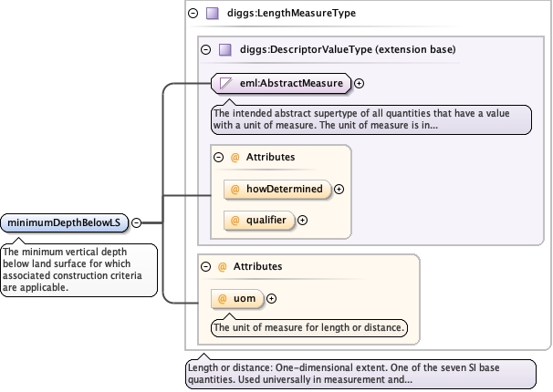Click @ icon of Attributes header above howDetermined

coord(235,157)
